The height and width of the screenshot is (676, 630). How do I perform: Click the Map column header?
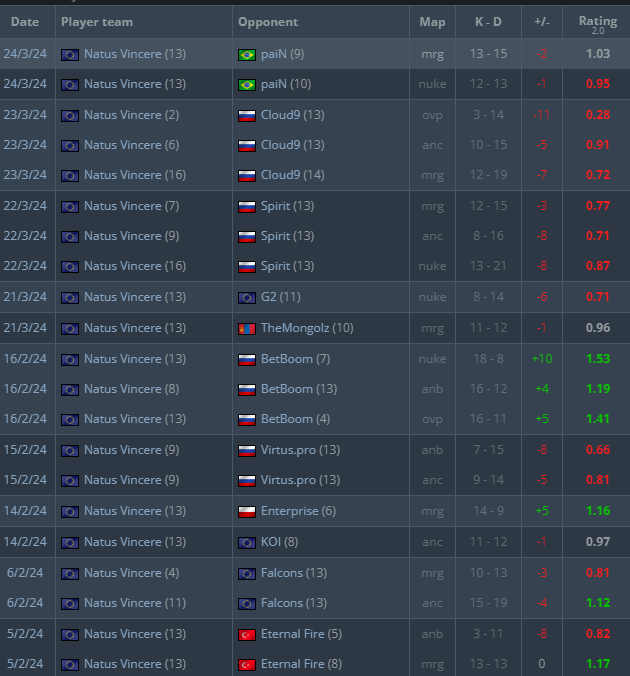[x=432, y=22]
